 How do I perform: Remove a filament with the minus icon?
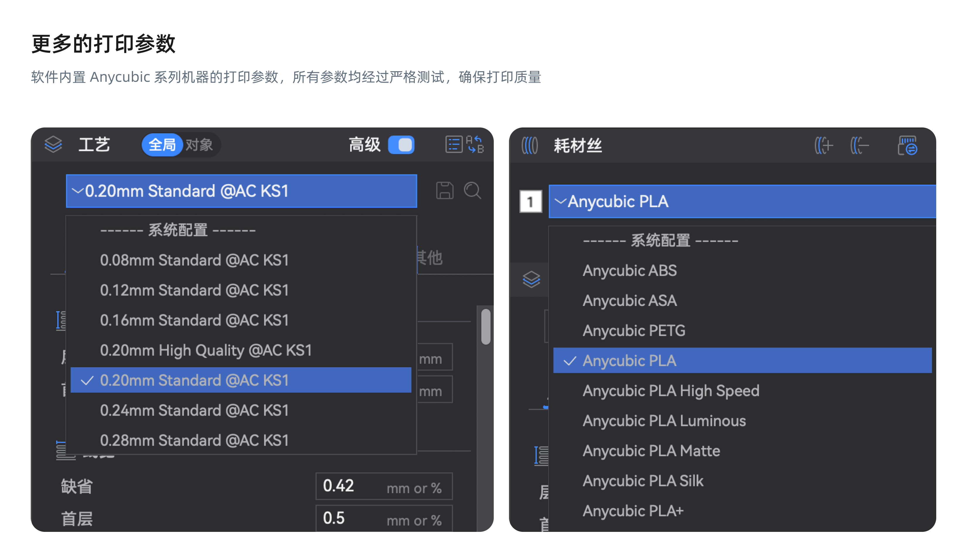point(859,145)
